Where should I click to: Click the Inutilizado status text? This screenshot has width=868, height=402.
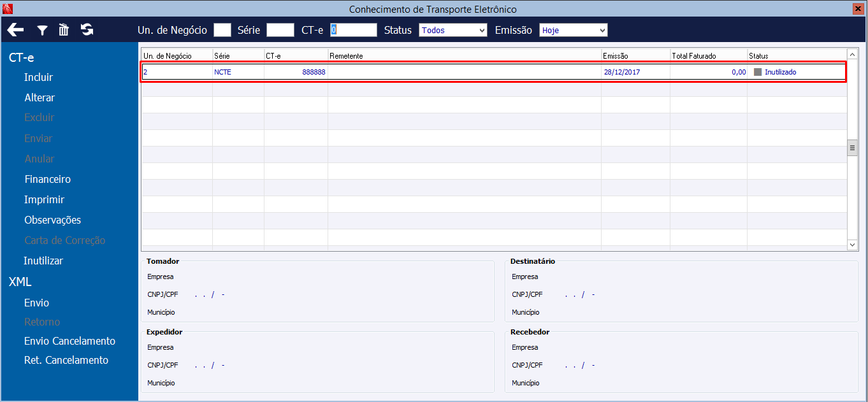[x=780, y=72]
